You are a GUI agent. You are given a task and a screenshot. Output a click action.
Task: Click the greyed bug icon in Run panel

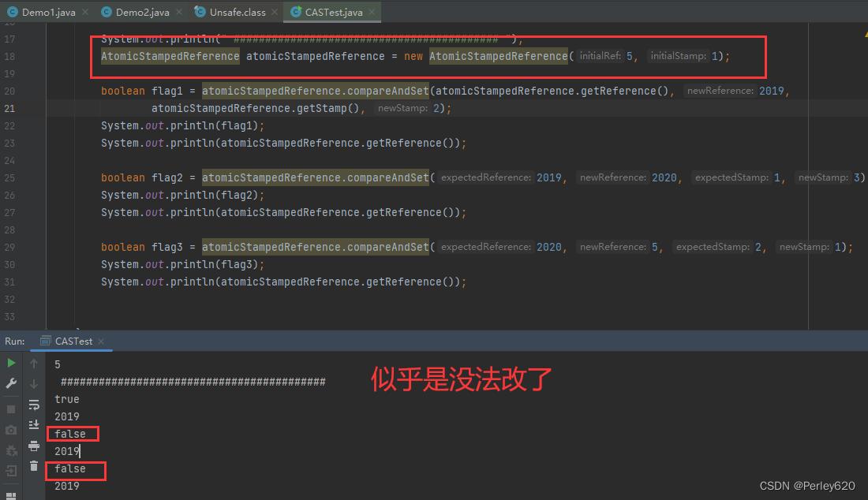tap(11, 451)
